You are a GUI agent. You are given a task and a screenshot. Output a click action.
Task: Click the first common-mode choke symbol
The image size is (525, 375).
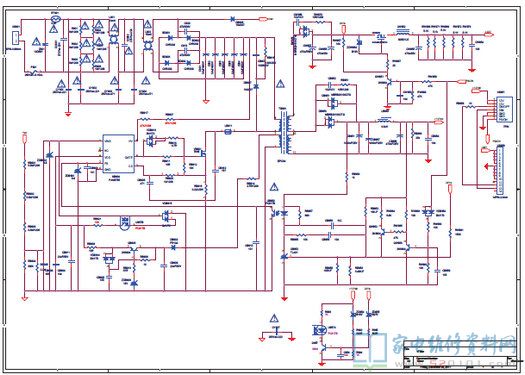[114, 39]
